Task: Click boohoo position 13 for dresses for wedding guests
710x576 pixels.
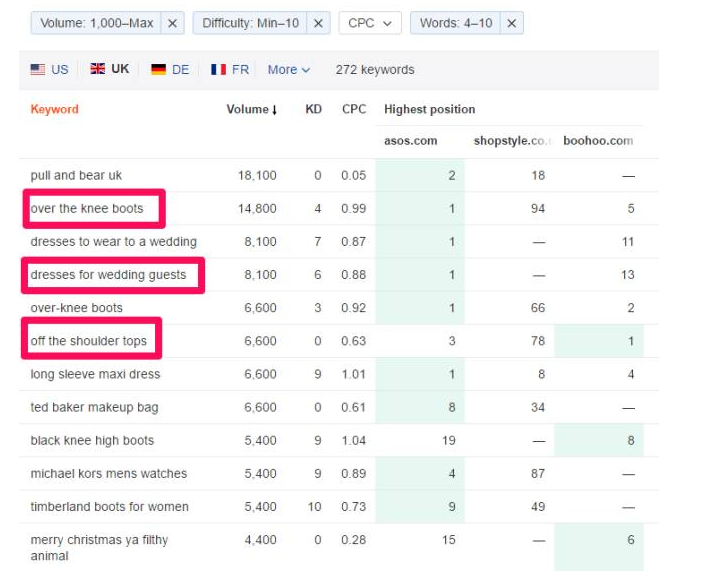Action: pyautogui.click(x=628, y=275)
